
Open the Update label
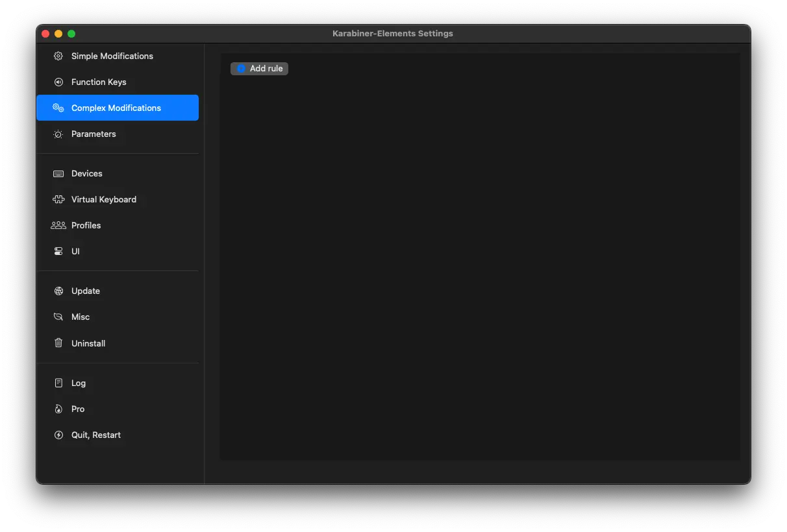coord(86,291)
